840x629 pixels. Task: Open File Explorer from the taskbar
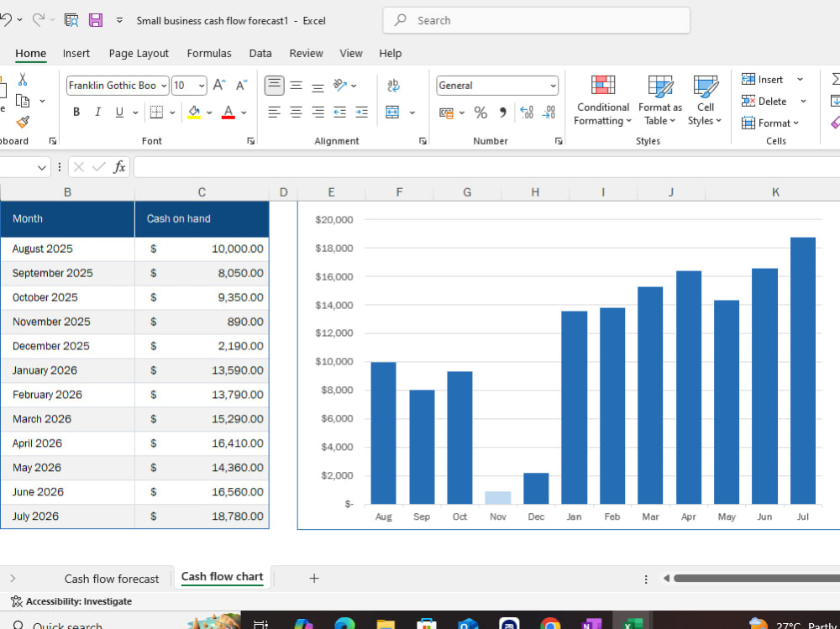pyautogui.click(x=386, y=623)
